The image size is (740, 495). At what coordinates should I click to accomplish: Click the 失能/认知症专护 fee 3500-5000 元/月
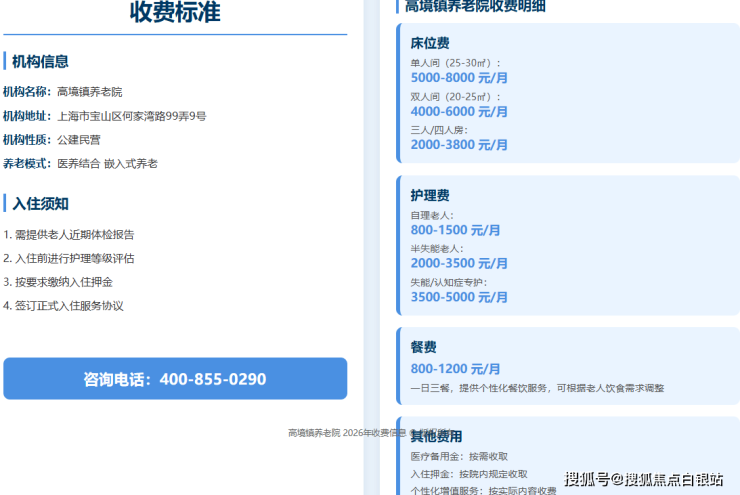point(459,297)
